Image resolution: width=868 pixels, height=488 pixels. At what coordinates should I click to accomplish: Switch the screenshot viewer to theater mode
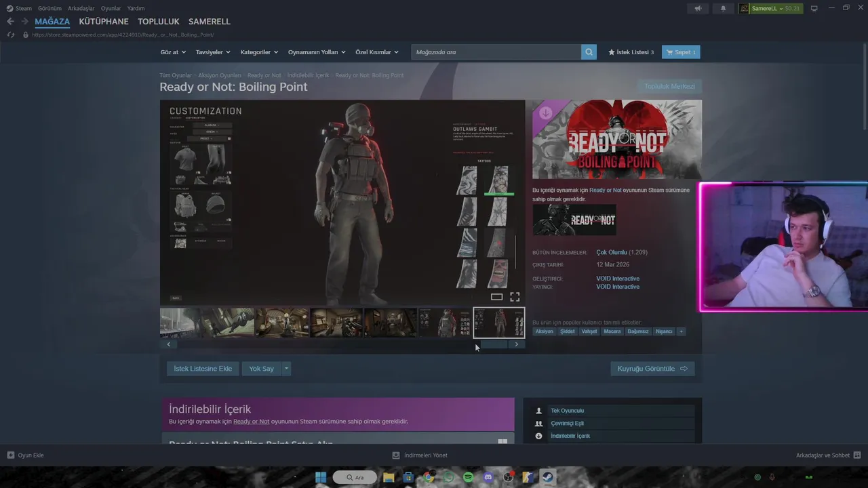tap(496, 297)
